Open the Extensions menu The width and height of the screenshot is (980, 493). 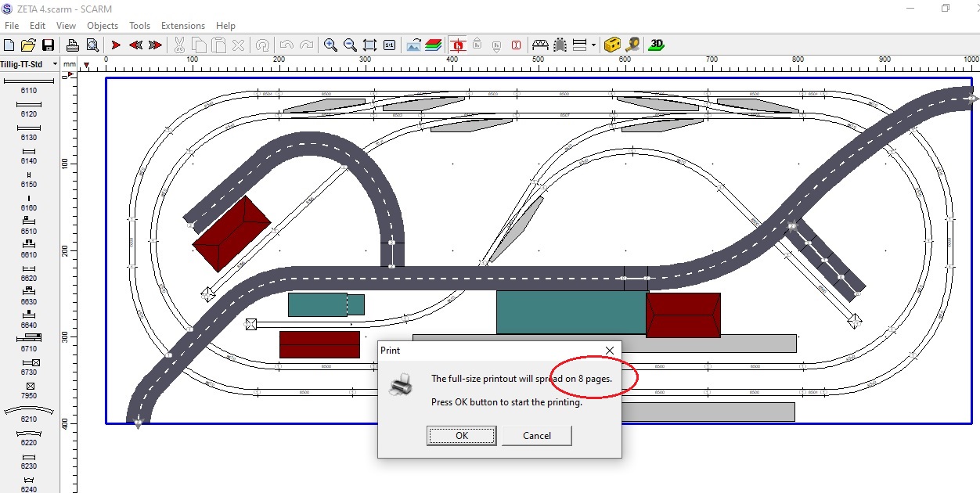coord(182,26)
